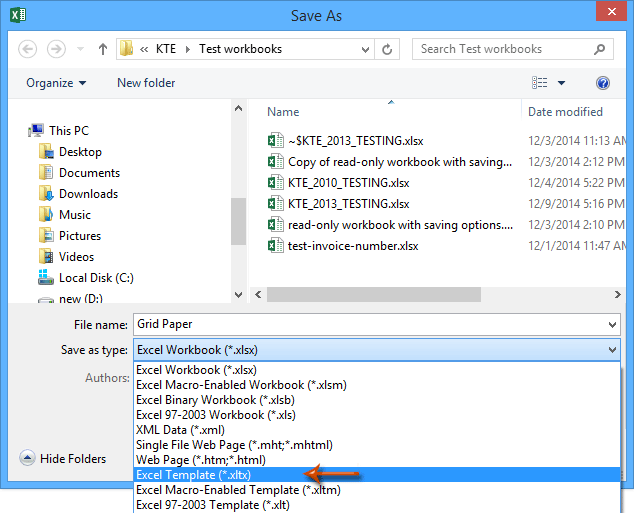Click the search magnifier icon
The width and height of the screenshot is (634, 513).
pyautogui.click(x=599, y=49)
